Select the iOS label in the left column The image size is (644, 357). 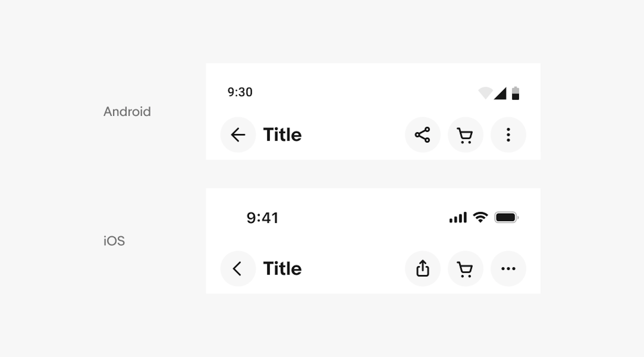114,240
